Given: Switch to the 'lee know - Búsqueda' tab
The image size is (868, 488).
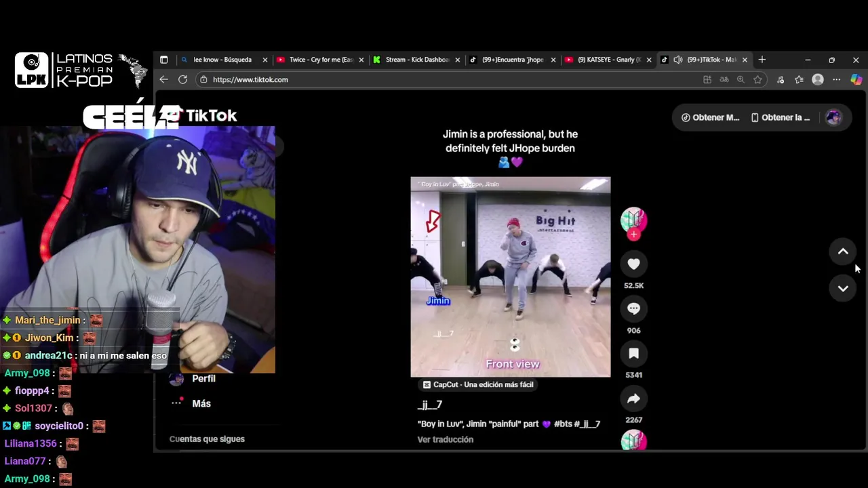Looking at the screenshot, I should tap(222, 60).
